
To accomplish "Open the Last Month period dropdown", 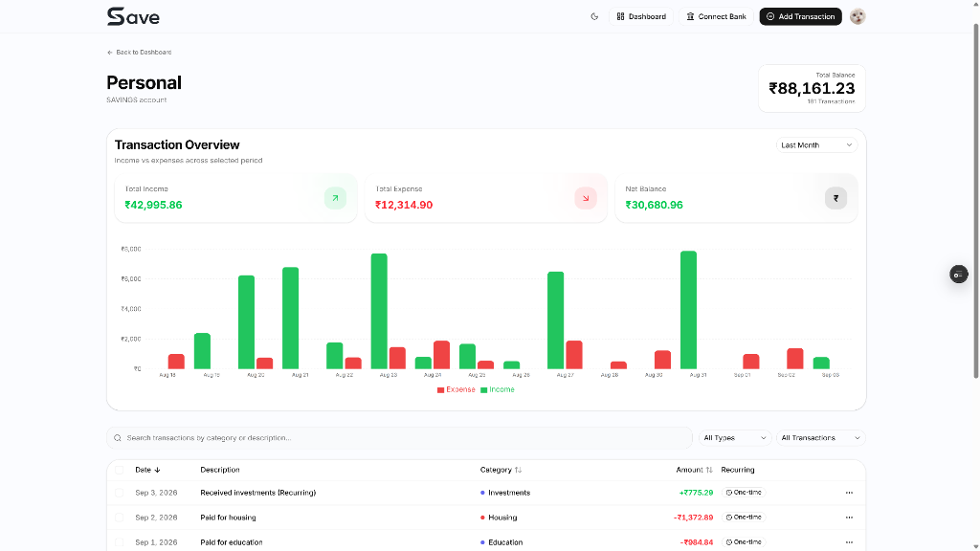I will point(816,145).
